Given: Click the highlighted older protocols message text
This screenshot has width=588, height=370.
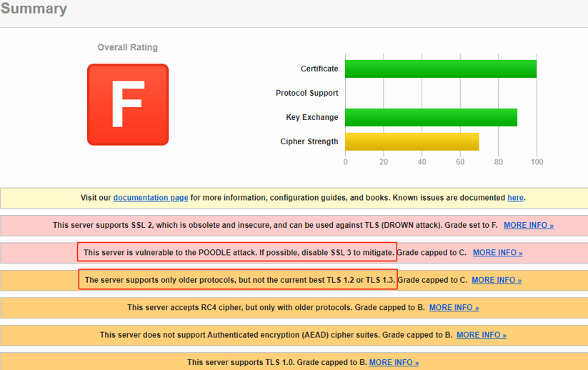Looking at the screenshot, I should tap(238, 280).
